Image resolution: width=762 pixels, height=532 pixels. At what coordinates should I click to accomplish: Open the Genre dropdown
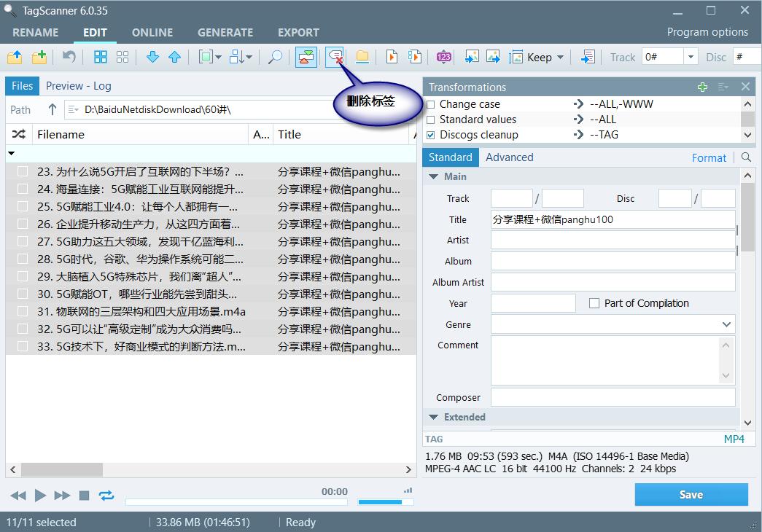click(726, 324)
